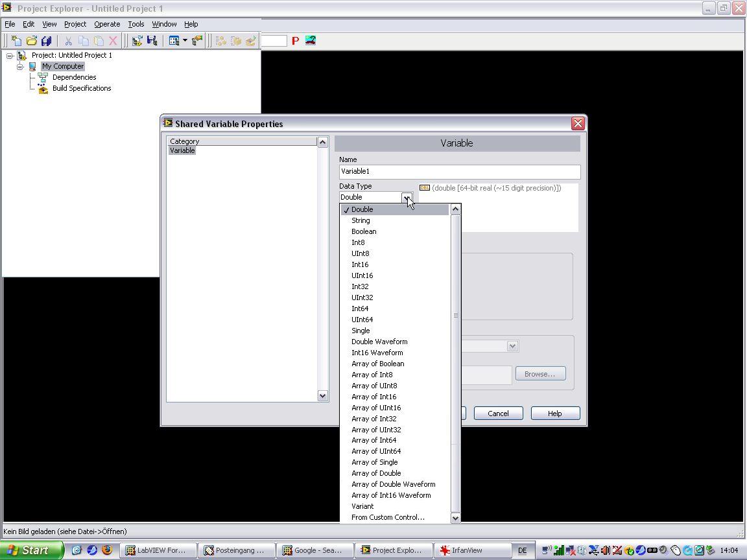The height and width of the screenshot is (560, 747).
Task: Launch Firefox from quick launch bar
Action: [x=107, y=550]
